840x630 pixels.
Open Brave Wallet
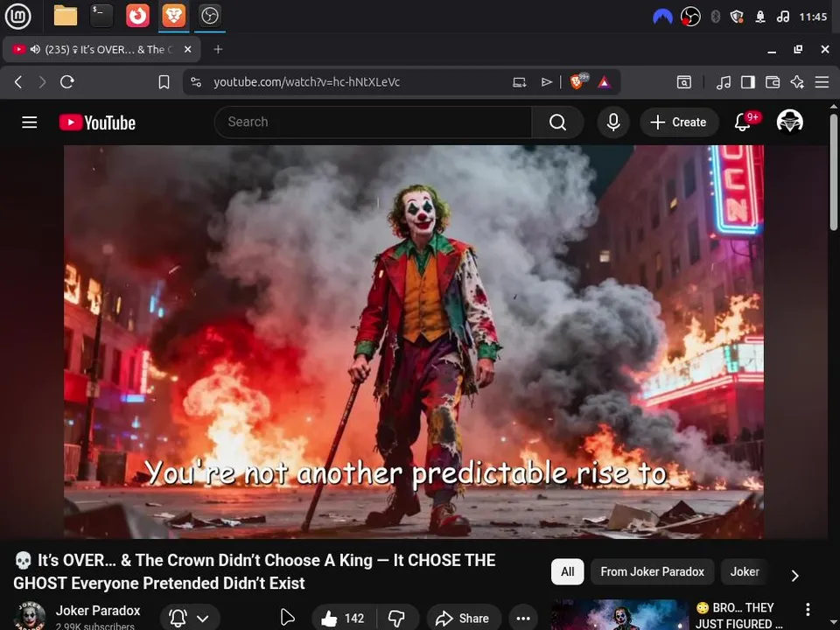pos(773,82)
